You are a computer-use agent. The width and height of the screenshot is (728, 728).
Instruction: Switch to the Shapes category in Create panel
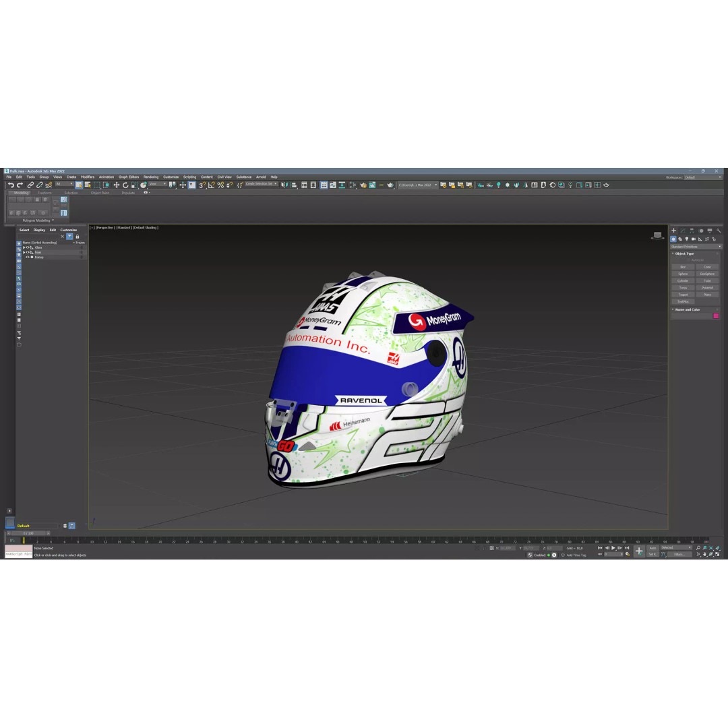click(x=680, y=239)
